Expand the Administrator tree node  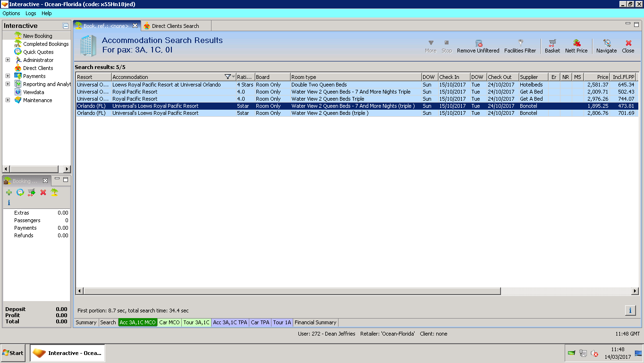pyautogui.click(x=8, y=60)
